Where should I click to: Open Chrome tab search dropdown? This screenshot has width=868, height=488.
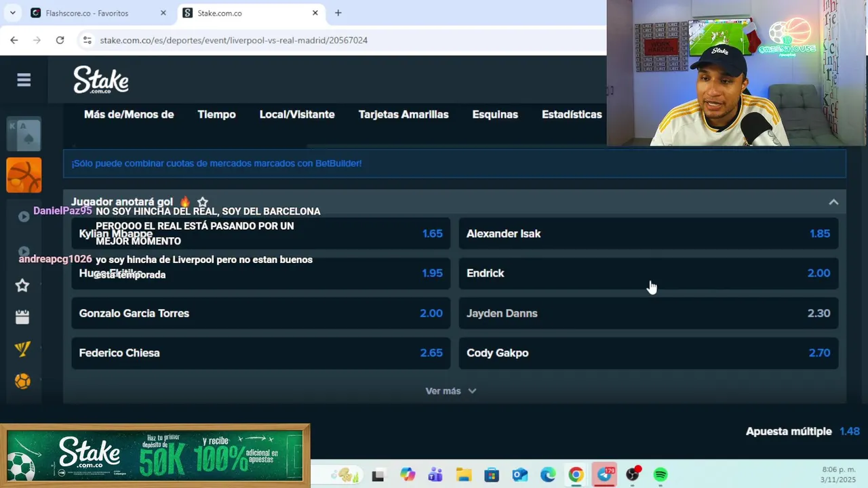(12, 13)
